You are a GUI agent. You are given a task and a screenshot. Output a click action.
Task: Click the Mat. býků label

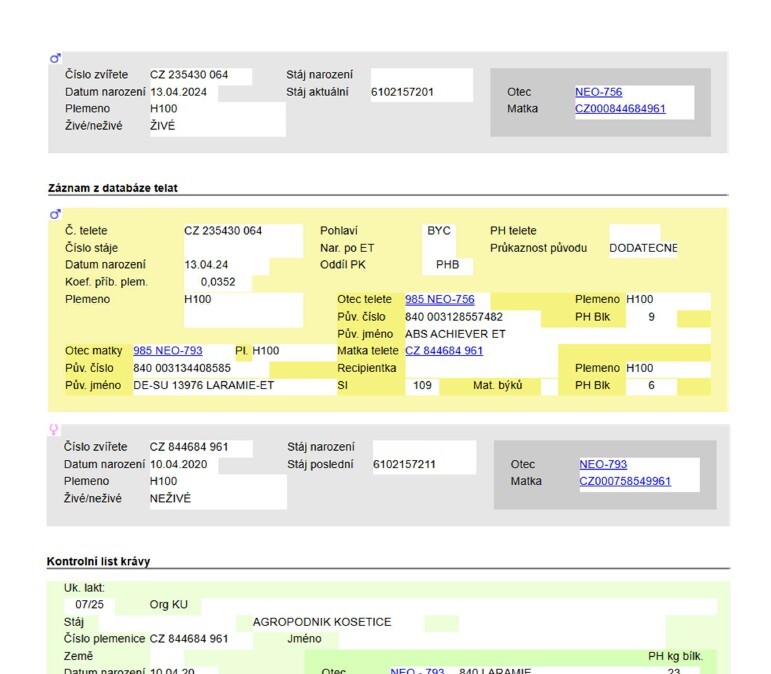point(498,385)
